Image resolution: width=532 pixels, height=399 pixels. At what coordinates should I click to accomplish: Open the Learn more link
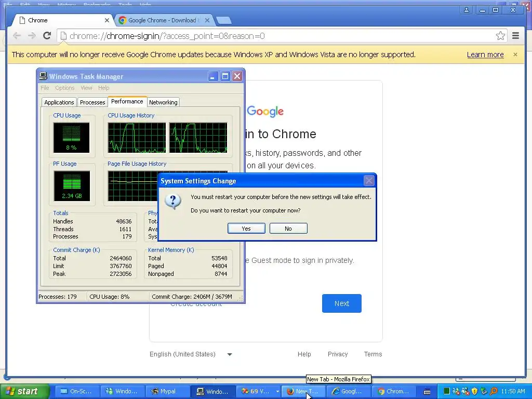[485, 55]
